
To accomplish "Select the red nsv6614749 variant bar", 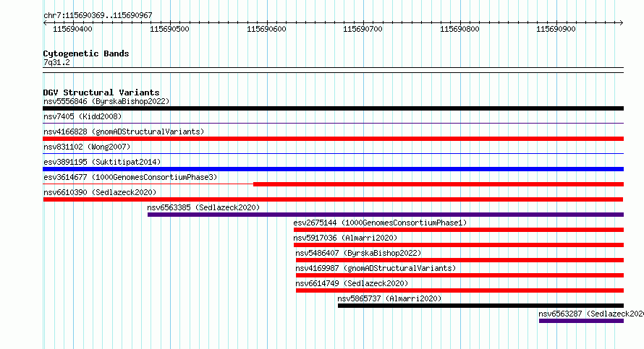I will pos(459,290).
